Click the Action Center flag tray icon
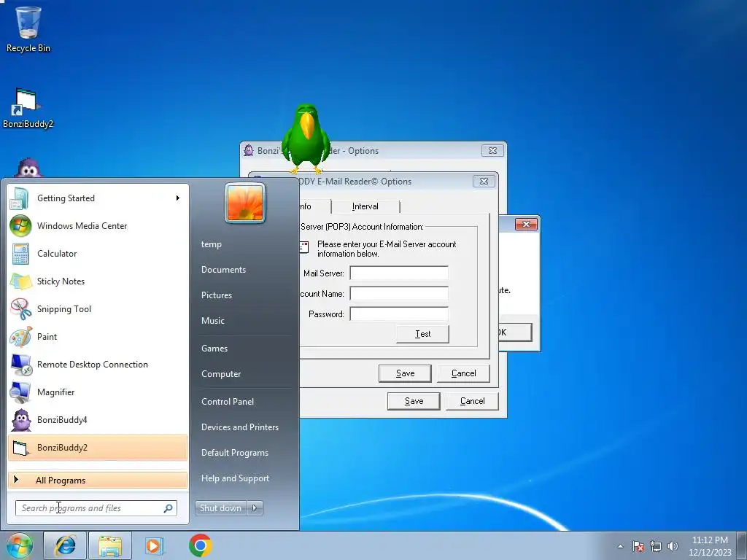Viewport: 747px width, 560px height. [638, 546]
